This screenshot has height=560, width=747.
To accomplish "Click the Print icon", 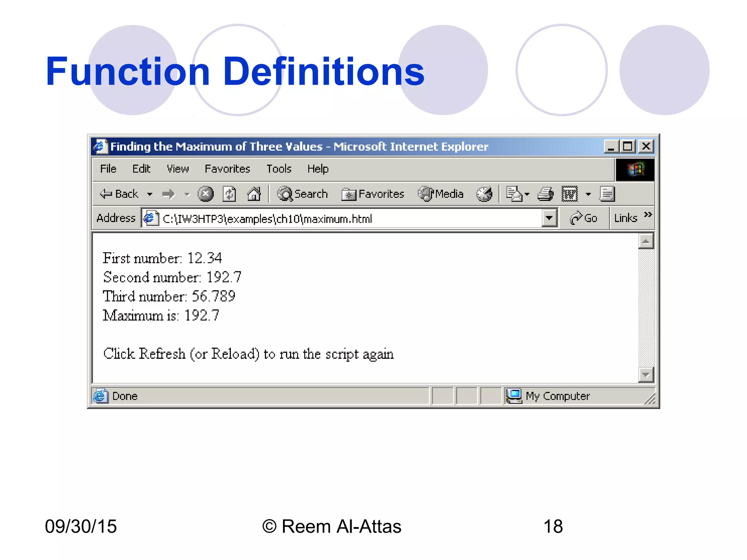I will click(x=546, y=194).
